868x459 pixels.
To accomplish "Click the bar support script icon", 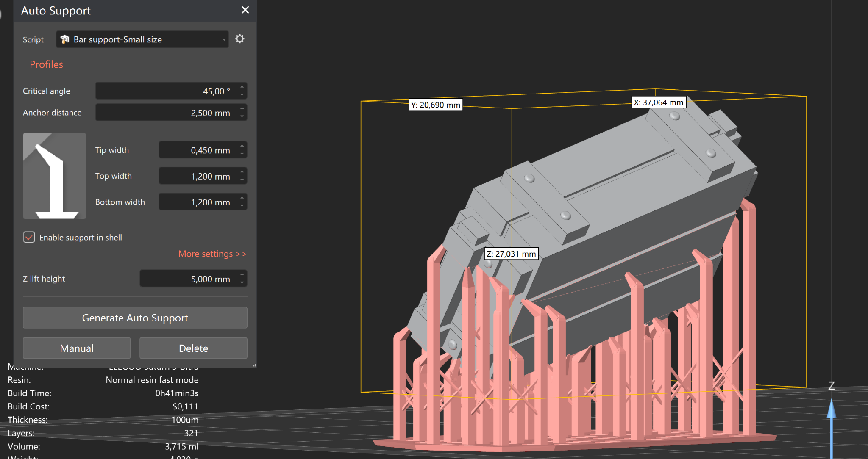I will click(x=65, y=39).
